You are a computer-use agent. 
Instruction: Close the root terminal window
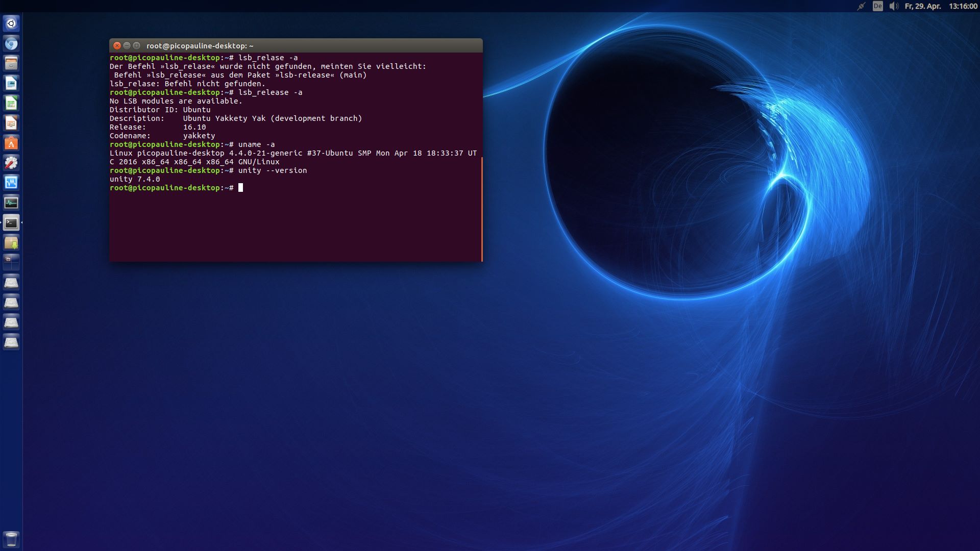point(117,45)
